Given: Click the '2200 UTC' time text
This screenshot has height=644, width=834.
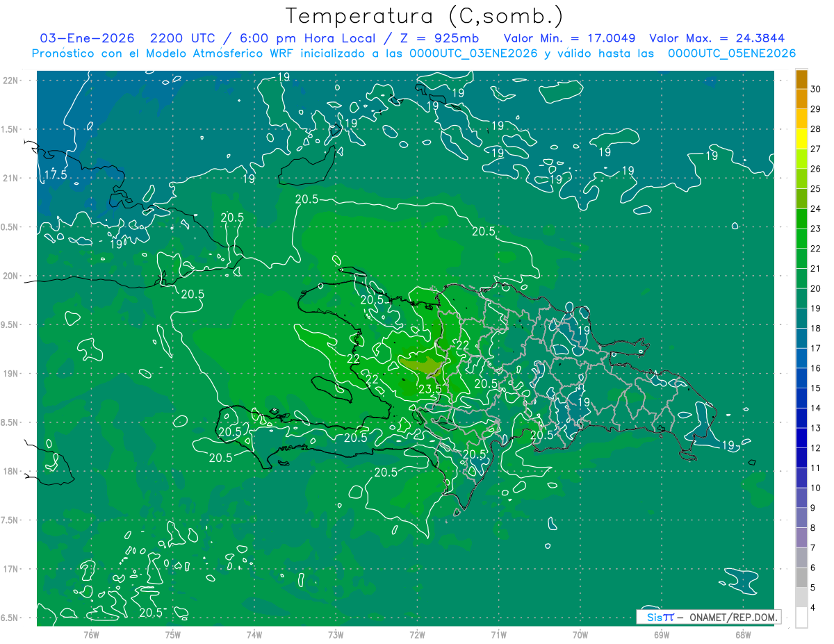Looking at the screenshot, I should click(183, 38).
